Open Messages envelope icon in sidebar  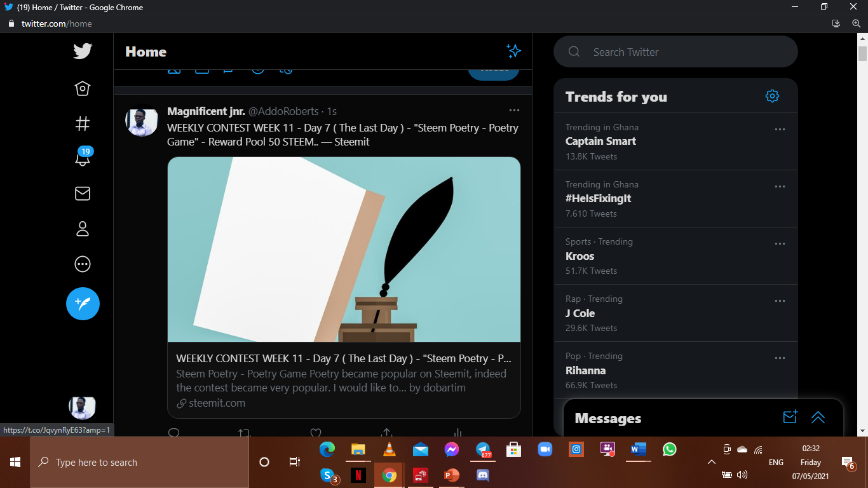coord(83,193)
